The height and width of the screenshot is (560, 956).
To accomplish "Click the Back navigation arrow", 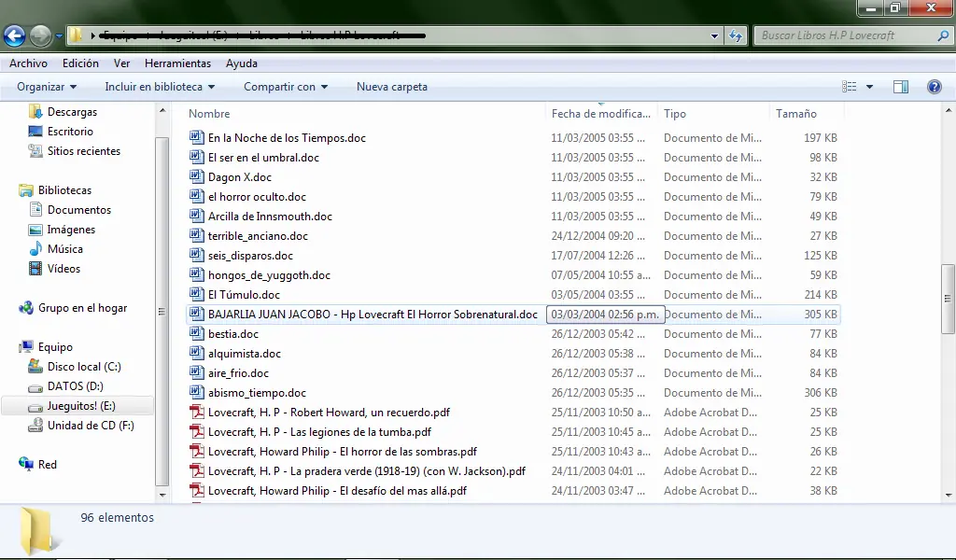I will (x=15, y=36).
